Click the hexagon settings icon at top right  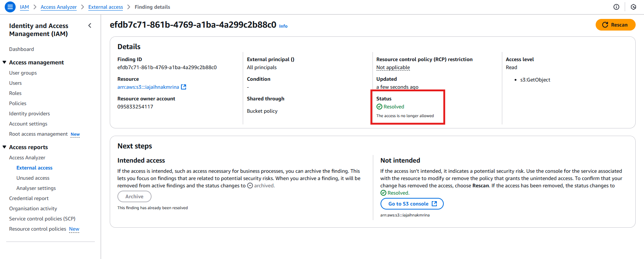(633, 7)
